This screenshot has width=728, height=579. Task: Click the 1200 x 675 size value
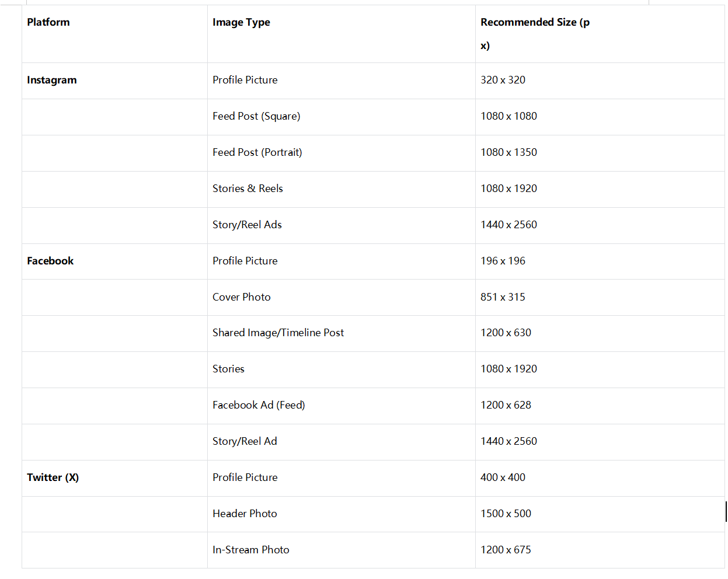tap(506, 550)
